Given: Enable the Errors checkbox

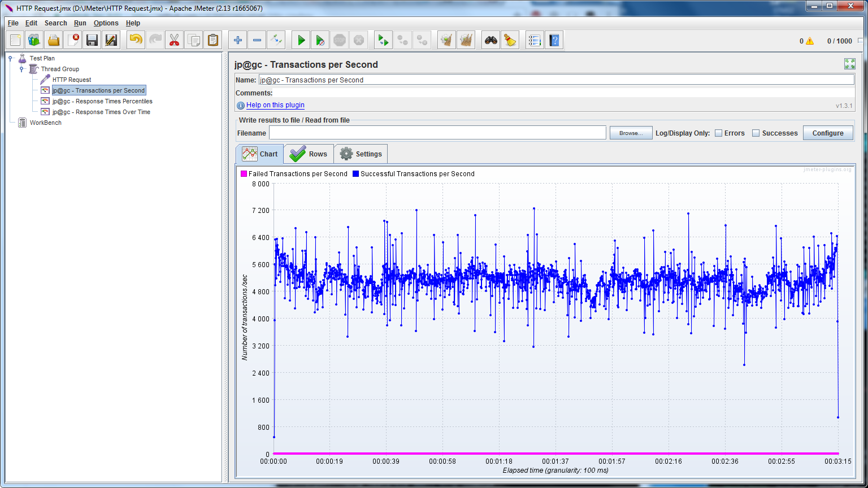Looking at the screenshot, I should (x=719, y=133).
